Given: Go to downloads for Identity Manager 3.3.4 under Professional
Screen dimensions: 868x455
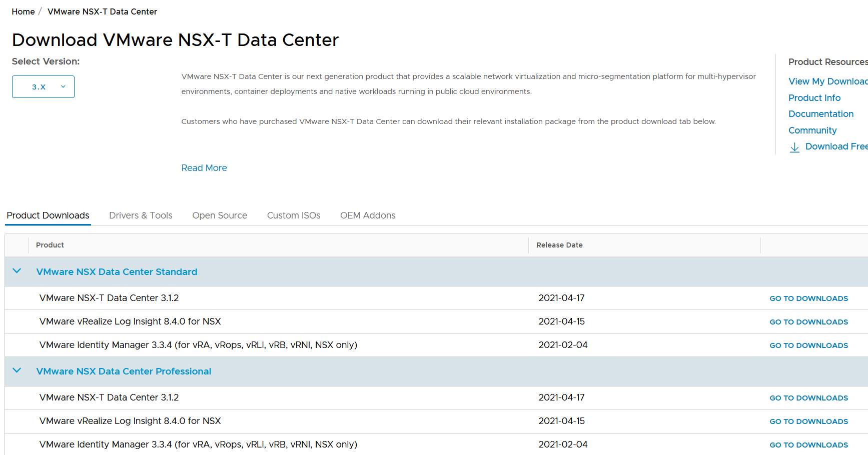Looking at the screenshot, I should 808,445.
